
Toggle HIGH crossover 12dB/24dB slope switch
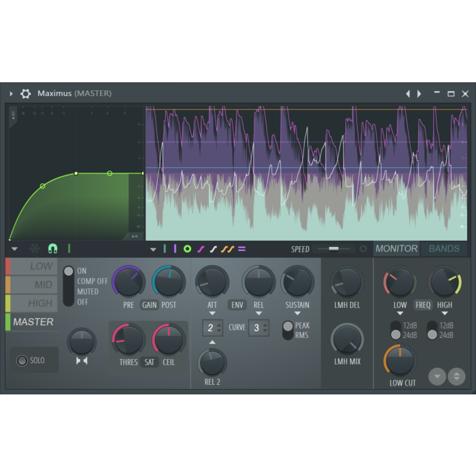click(x=432, y=330)
